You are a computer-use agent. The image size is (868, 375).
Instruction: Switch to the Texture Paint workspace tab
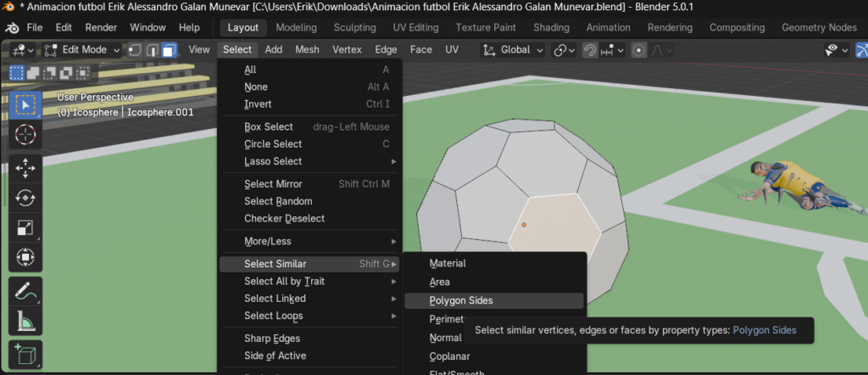click(x=486, y=28)
